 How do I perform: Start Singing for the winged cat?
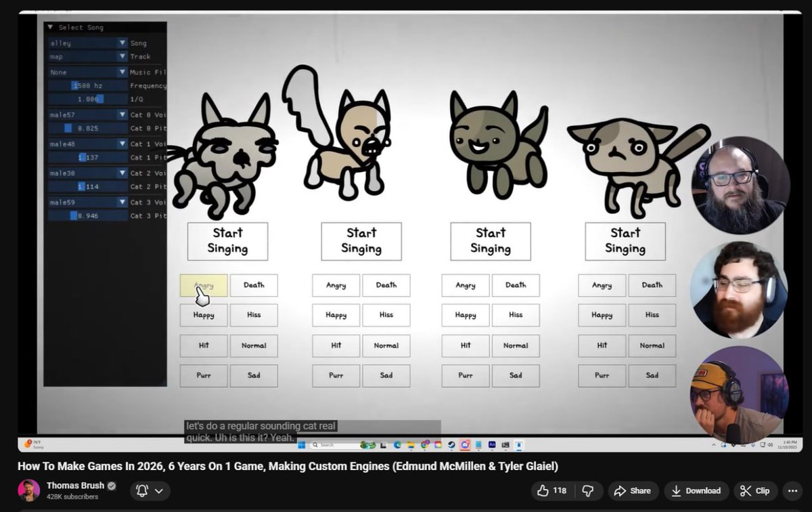click(361, 241)
